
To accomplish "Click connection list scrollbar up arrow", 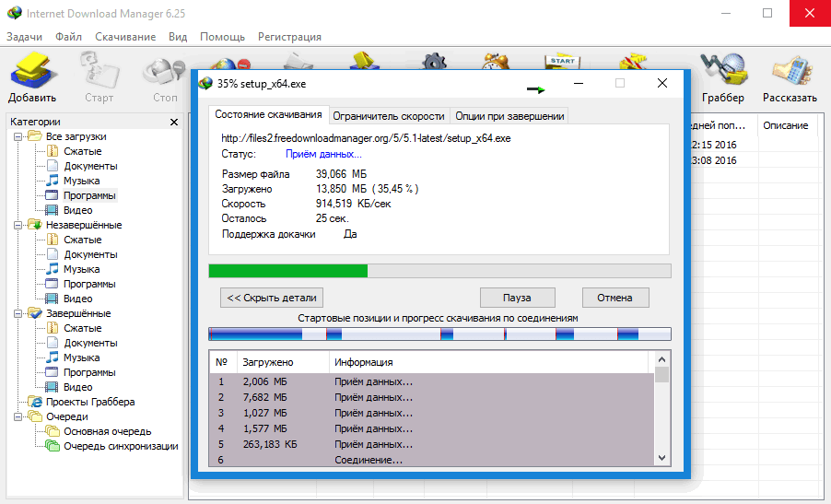I will tap(661, 359).
